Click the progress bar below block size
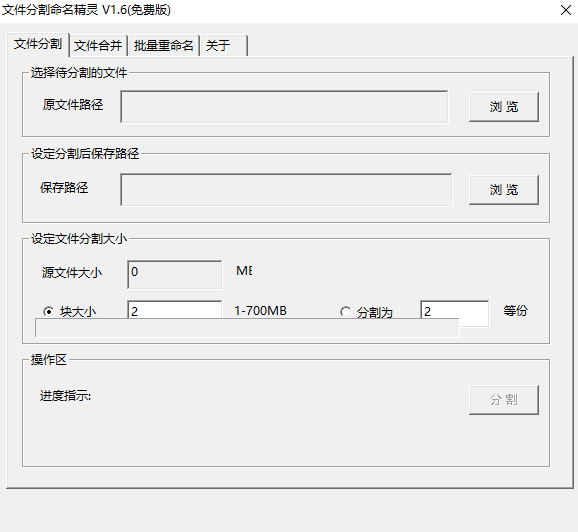This screenshot has height=532, width=578. pos(247,328)
